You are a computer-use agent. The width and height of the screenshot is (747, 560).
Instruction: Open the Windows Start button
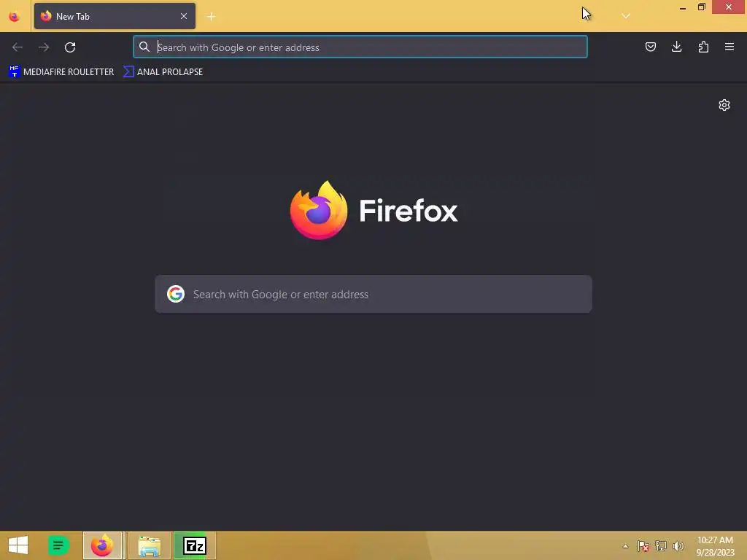18,545
